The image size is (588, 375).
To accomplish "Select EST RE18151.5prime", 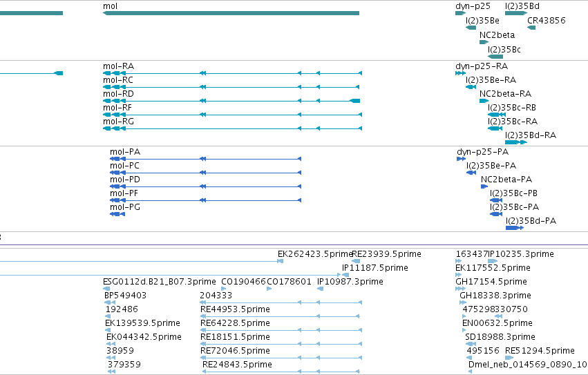I will pos(281,344).
